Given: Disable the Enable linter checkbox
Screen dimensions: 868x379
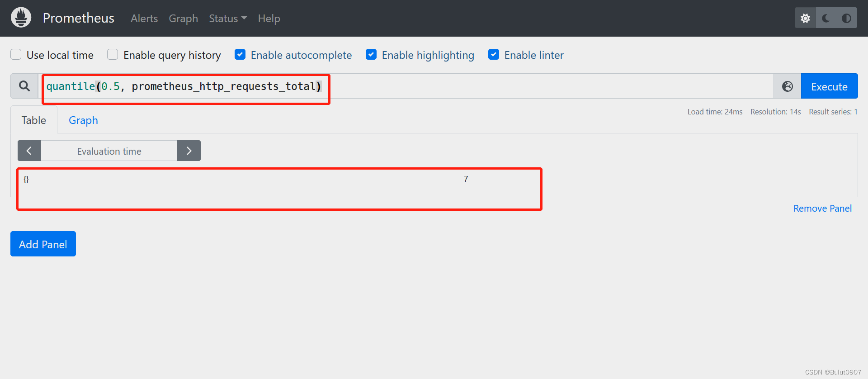Looking at the screenshot, I should (494, 55).
